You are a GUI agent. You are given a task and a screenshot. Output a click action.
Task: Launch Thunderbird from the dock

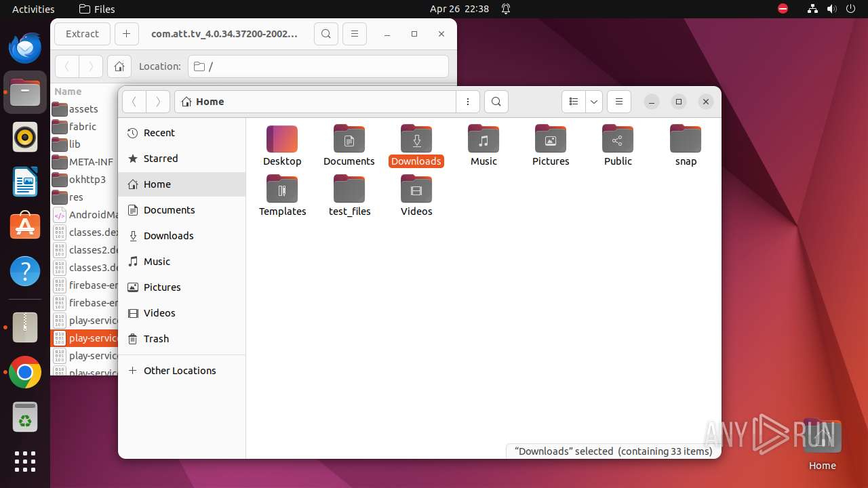25,47
